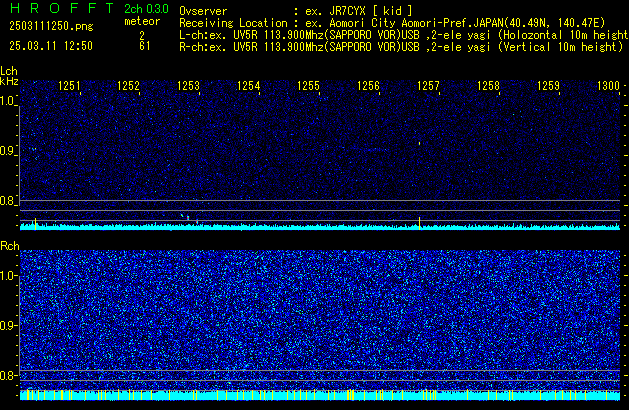The image size is (629, 410).
Task: Select the Lch 1.0 kHz axis label
Action: click(x=7, y=101)
